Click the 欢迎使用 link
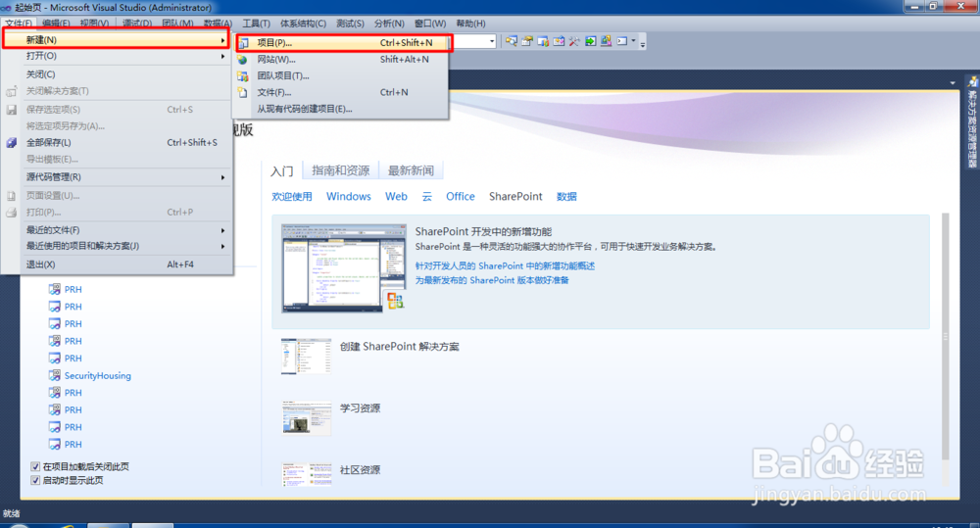The image size is (980, 528). point(292,196)
